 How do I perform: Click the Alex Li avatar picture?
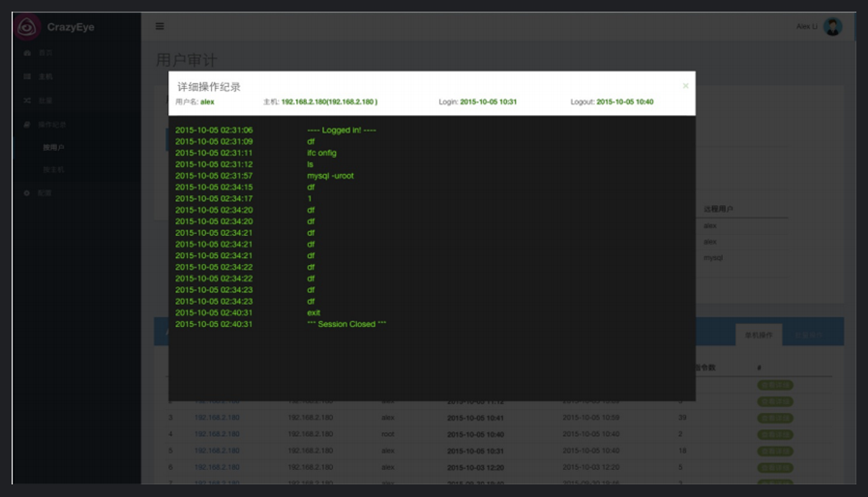coord(832,27)
